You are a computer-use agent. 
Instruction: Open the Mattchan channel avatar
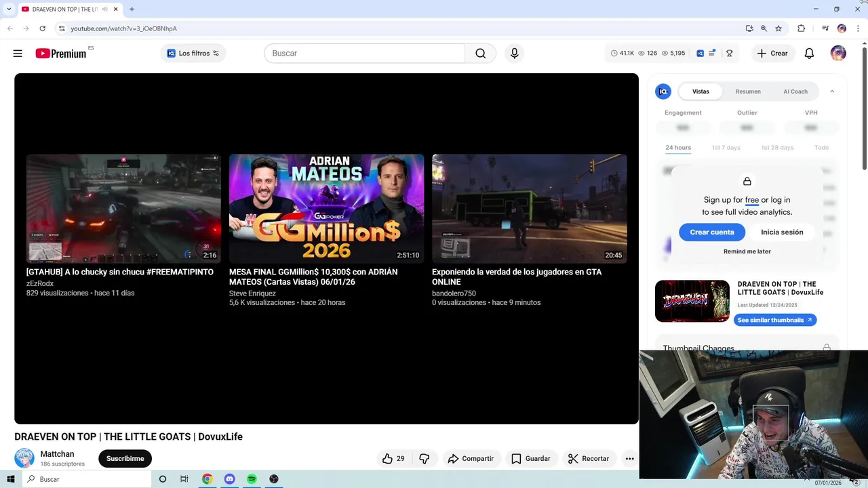click(24, 458)
